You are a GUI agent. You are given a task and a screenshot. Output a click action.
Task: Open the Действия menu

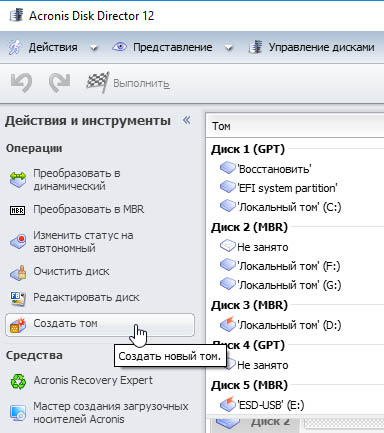(53, 47)
